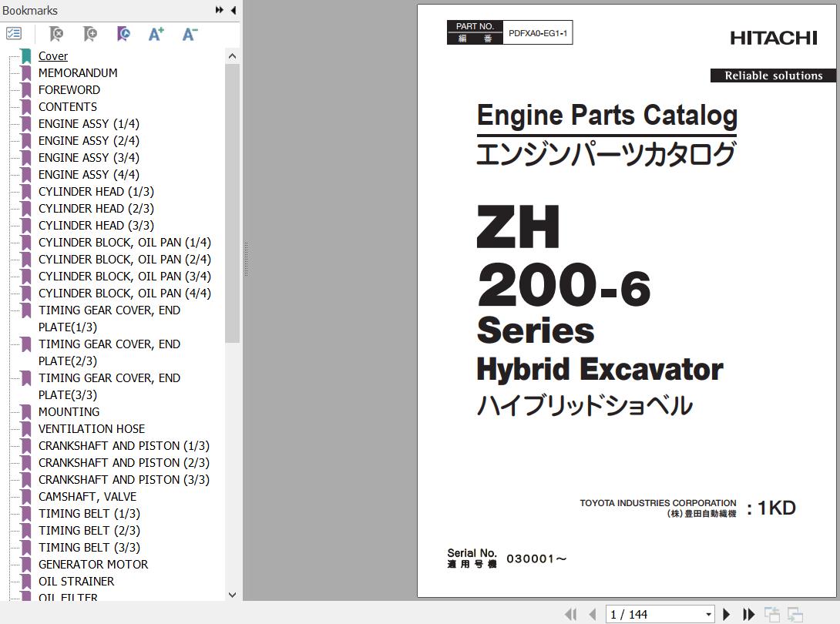Click the Engine Parts Catalog heading

607,116
